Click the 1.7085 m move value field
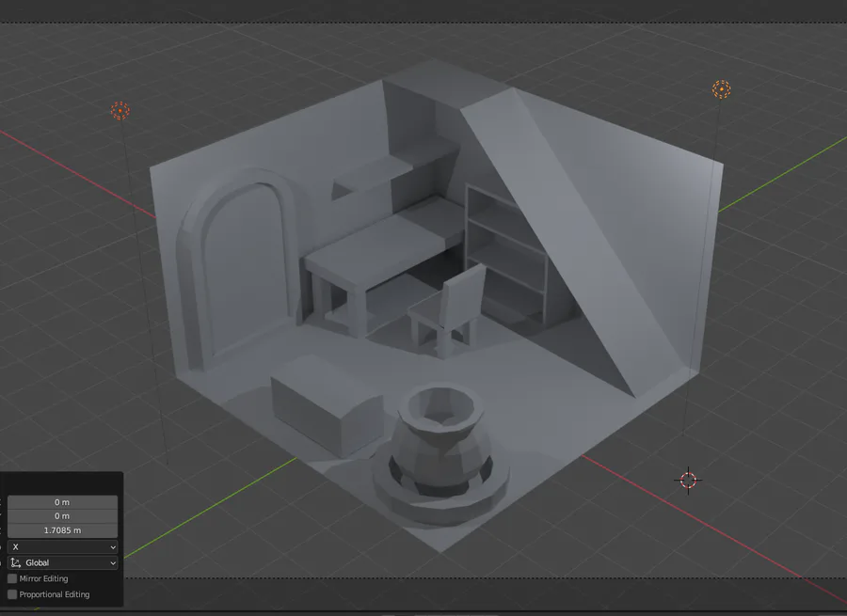Viewport: 847px width, 616px height. (63, 530)
